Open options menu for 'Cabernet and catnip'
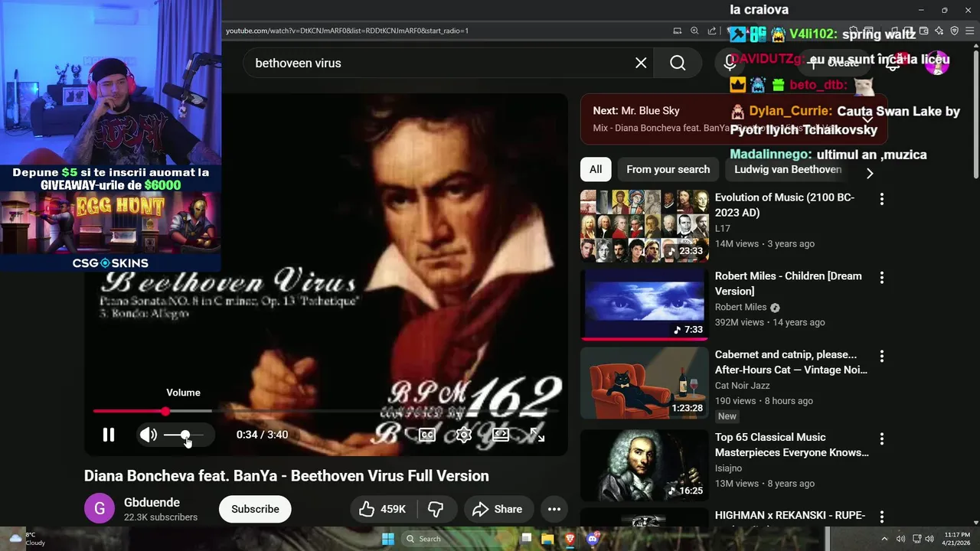Screen dimensions: 980x551 click(x=882, y=356)
